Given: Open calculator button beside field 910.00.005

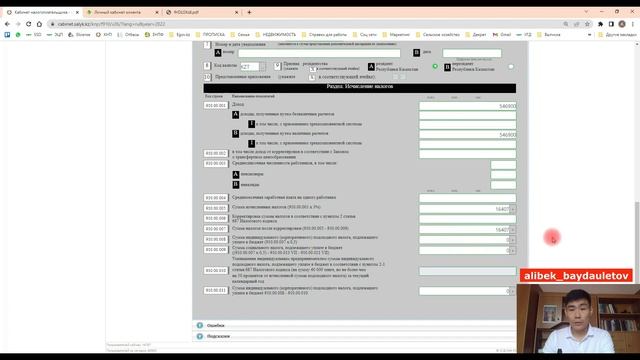Looking at the screenshot, I should (513, 209).
